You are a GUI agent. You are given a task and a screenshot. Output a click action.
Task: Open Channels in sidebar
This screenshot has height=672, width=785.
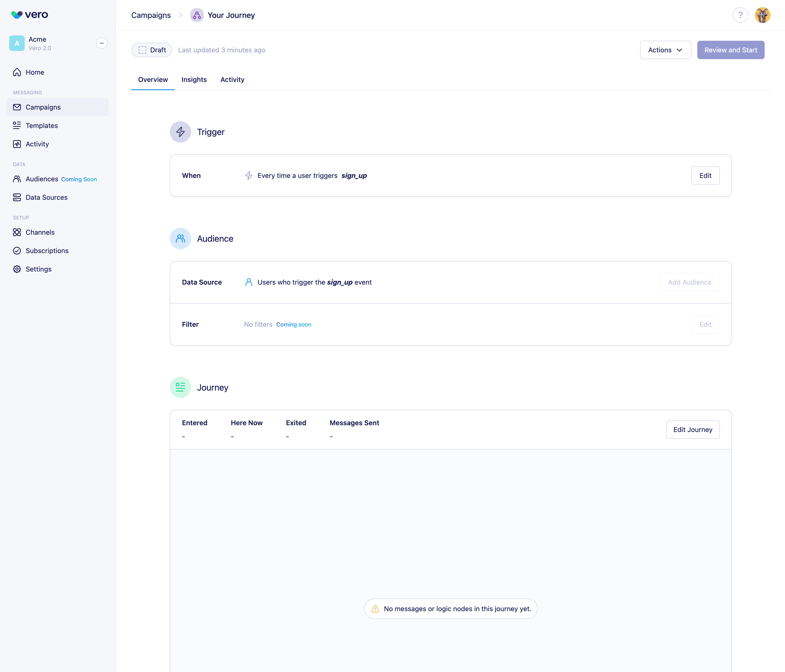click(40, 232)
